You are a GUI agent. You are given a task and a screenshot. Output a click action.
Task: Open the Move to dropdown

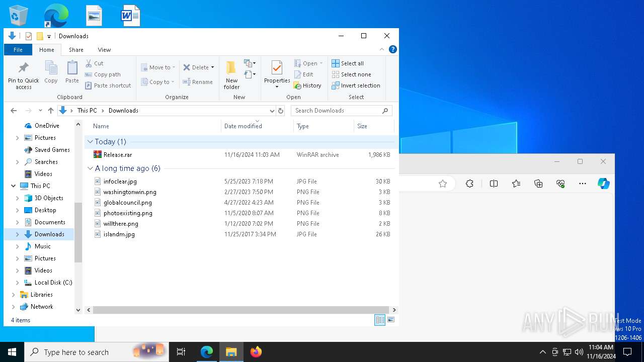[158, 67]
